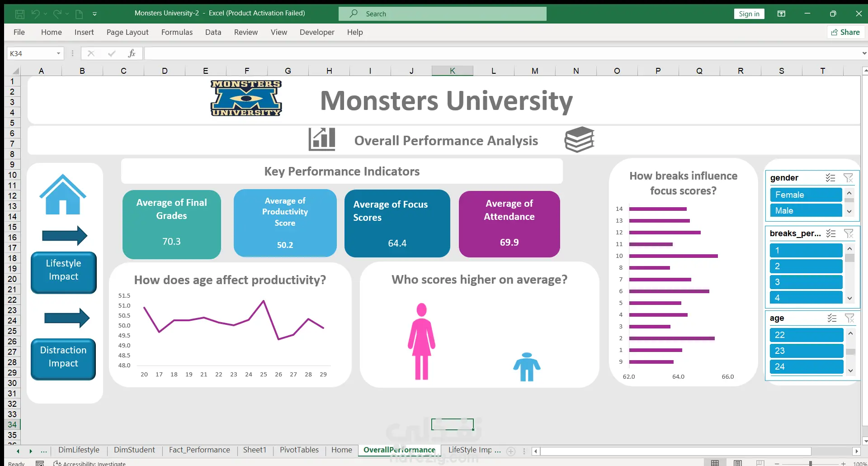
Task: Click the Lifestyle Impact button
Action: [64, 273]
